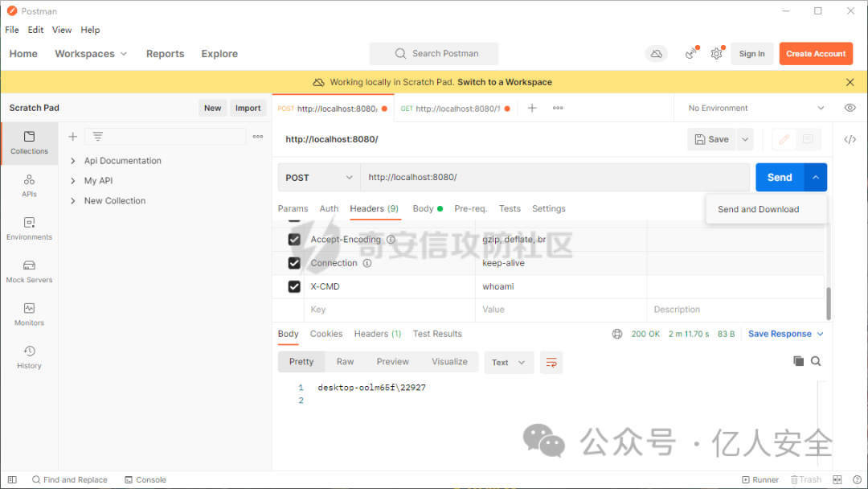The image size is (868, 489).
Task: Switch to the Auth tab
Action: click(329, 209)
